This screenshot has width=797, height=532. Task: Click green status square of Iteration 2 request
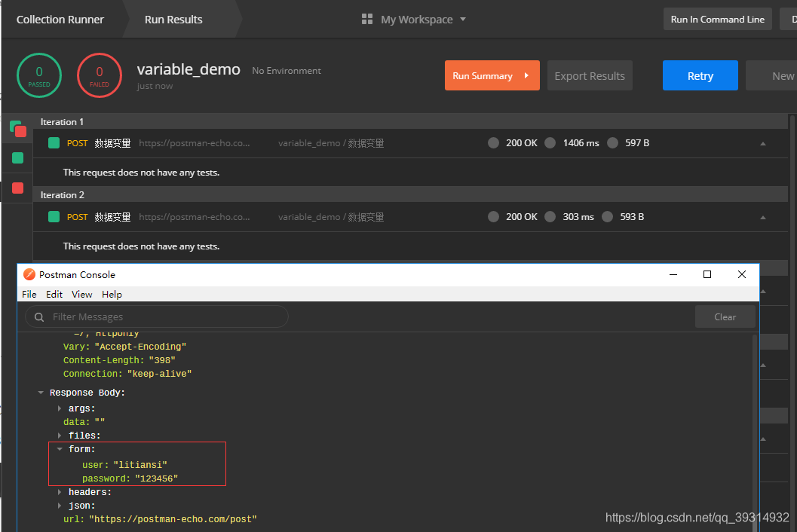pos(54,217)
